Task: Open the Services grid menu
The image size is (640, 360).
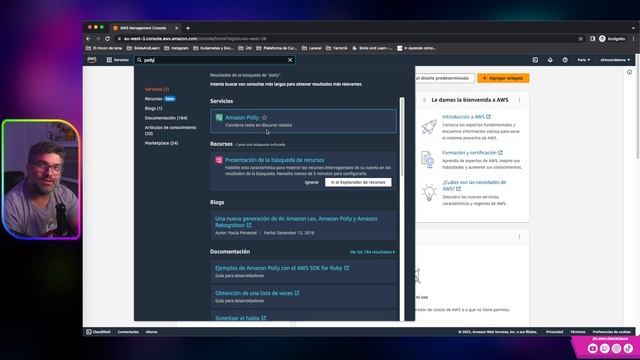Action: (118, 60)
